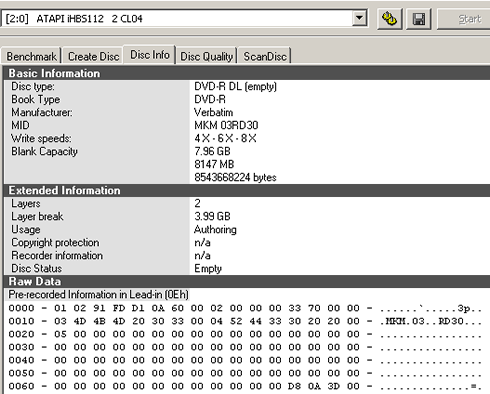Select the raw data row 0030
Screen dimensions: 490x394
tap(245, 347)
